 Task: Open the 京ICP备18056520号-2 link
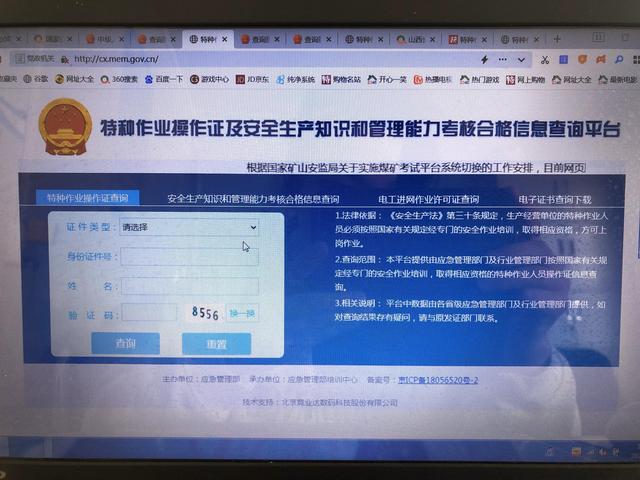pos(438,380)
